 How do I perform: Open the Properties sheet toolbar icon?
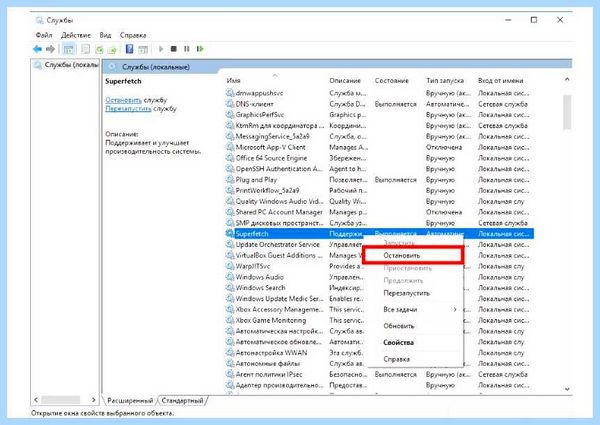[86, 49]
